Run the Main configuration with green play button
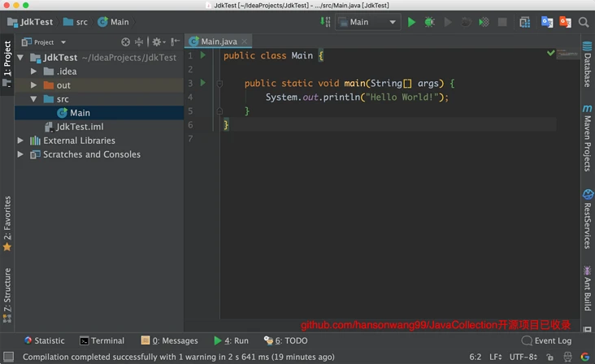This screenshot has height=364, width=595. [x=411, y=22]
